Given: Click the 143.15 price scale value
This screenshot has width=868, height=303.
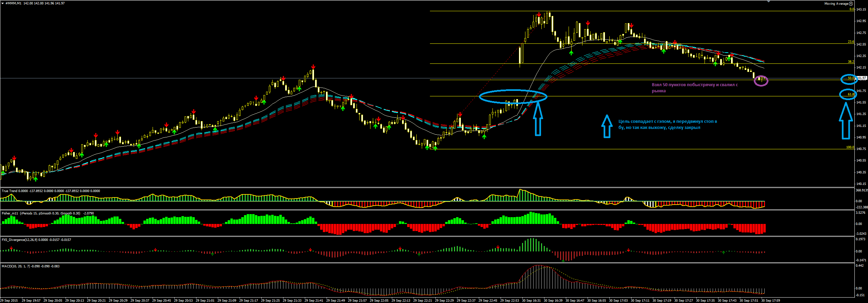Looking at the screenshot, I should (861, 10).
